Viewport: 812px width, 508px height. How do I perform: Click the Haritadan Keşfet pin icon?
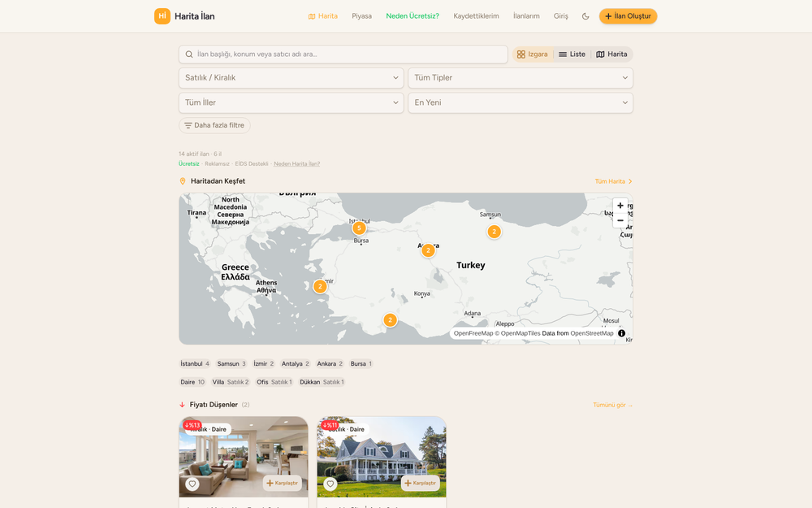pyautogui.click(x=182, y=181)
